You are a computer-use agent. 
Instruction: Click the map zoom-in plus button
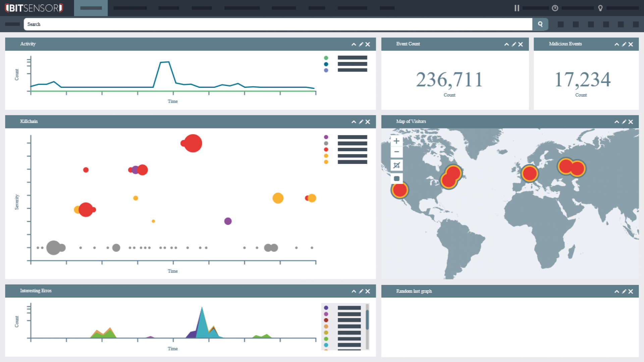pyautogui.click(x=396, y=141)
